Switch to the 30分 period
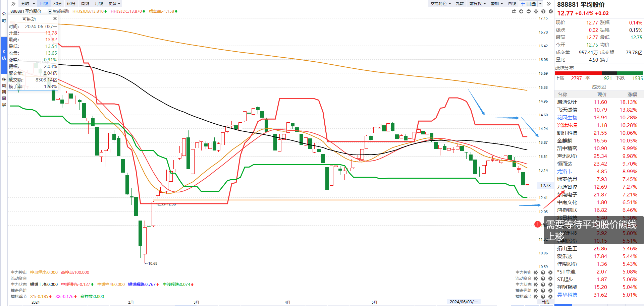Viewport: 644px width, 306px height. tap(58, 4)
